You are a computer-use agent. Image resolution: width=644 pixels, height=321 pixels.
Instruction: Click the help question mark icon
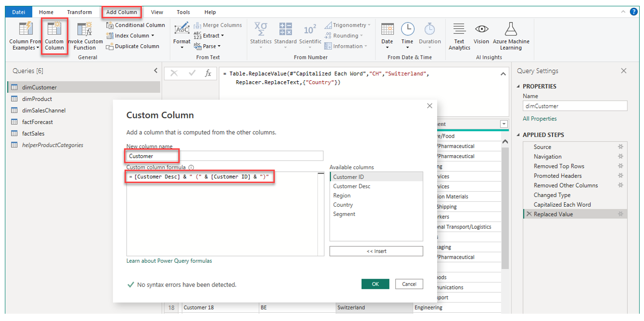pyautogui.click(x=633, y=12)
